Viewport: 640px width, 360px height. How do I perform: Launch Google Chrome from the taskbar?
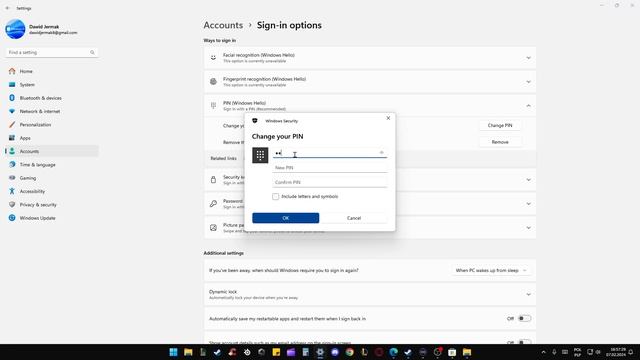(x=349, y=352)
